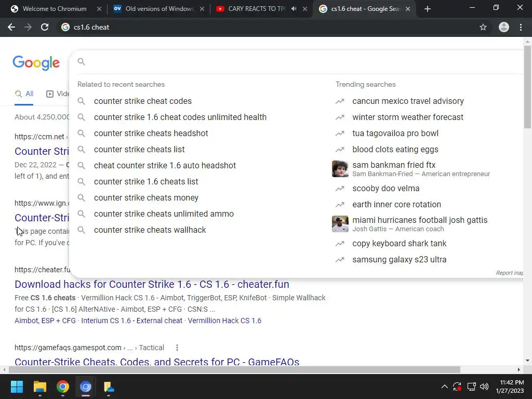Click the Sam Bankman-Fried thumbnail photo
The width and height of the screenshot is (532, 399).
[x=340, y=169]
